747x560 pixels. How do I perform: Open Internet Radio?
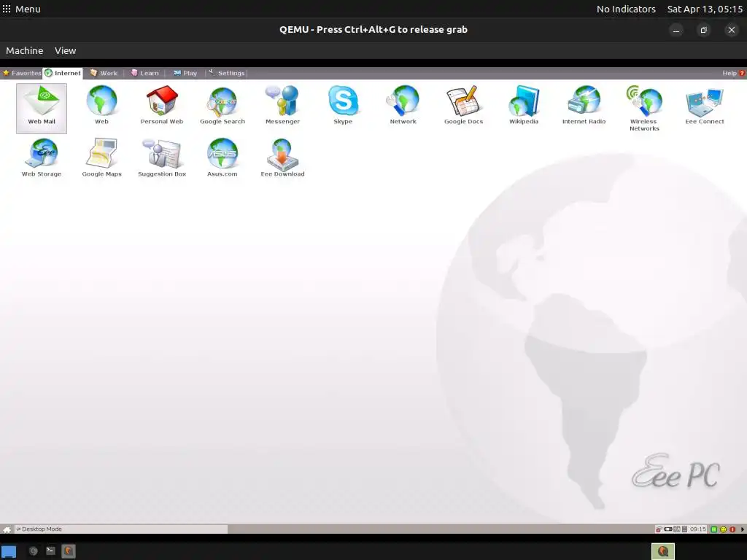point(584,105)
